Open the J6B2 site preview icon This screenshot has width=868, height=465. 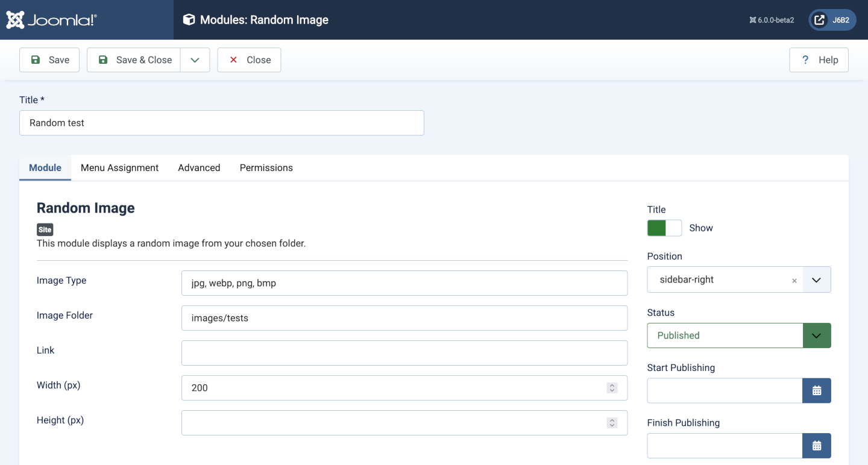[820, 20]
